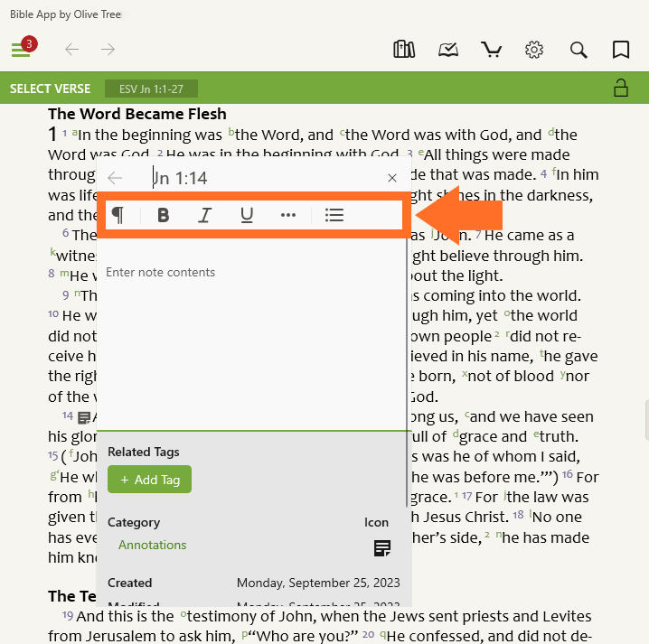Open the bookmark ribbon icon

point(621,50)
